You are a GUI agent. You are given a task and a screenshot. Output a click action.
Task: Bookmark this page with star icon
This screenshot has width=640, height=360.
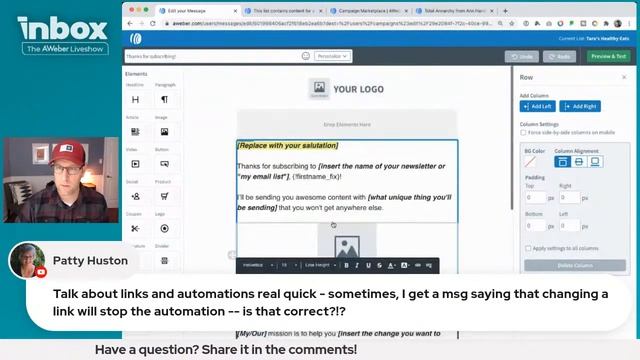511,24
